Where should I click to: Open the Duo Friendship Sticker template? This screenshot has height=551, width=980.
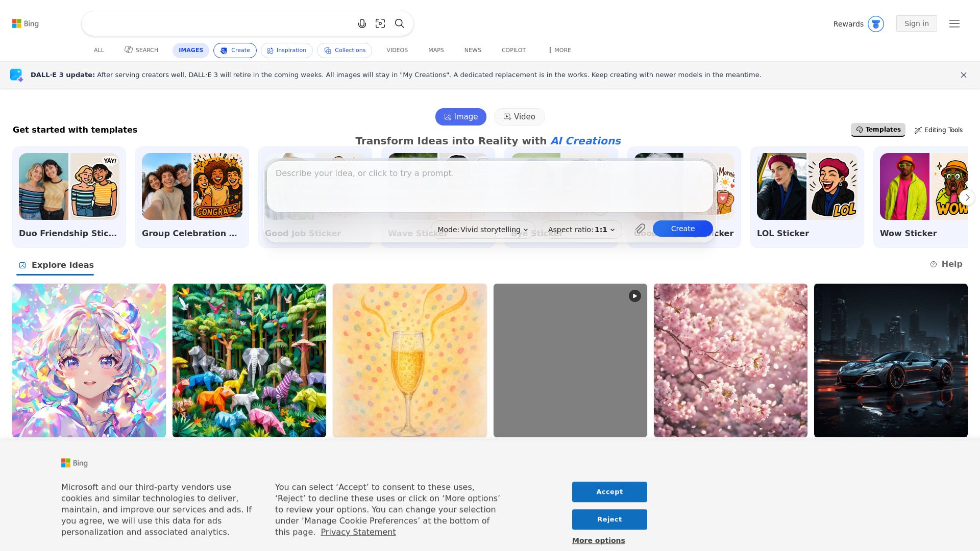point(69,197)
